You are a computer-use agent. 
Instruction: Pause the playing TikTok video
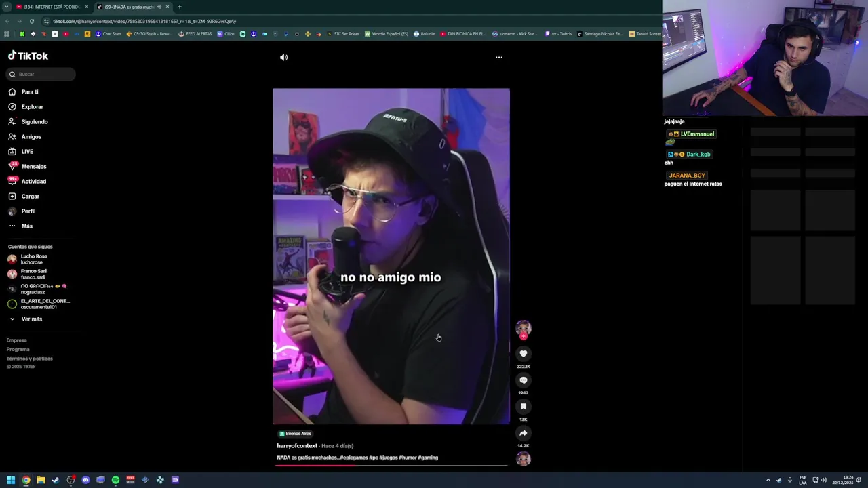point(391,256)
